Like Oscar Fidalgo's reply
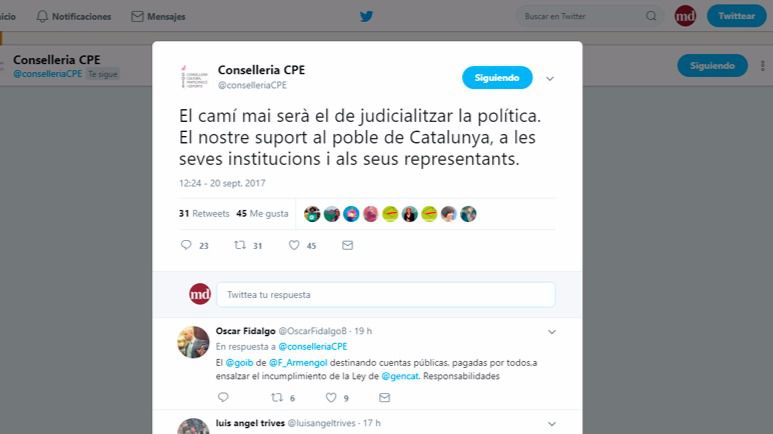Screen dimensions: 773x434 tap(331, 397)
